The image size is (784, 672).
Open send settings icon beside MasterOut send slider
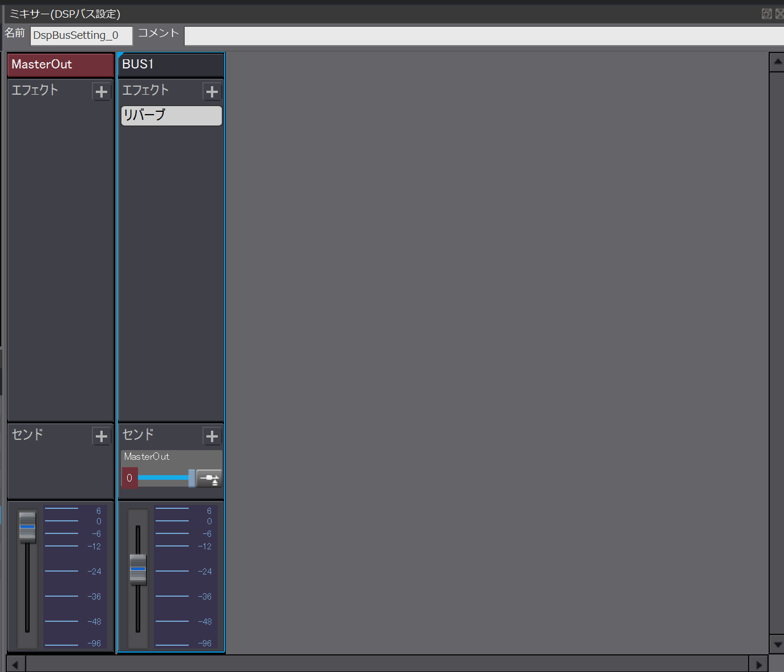pyautogui.click(x=209, y=479)
